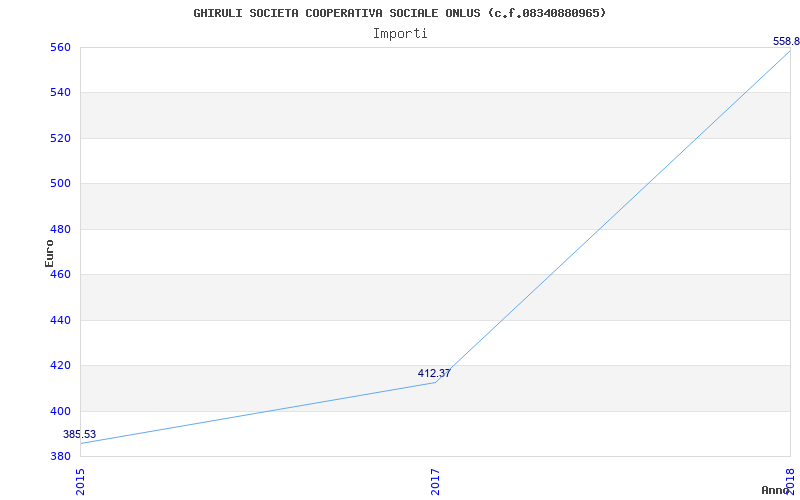Viewport: 800px width, 500px height.
Task: Click the 400 y-axis tick label
Action: 60,411
